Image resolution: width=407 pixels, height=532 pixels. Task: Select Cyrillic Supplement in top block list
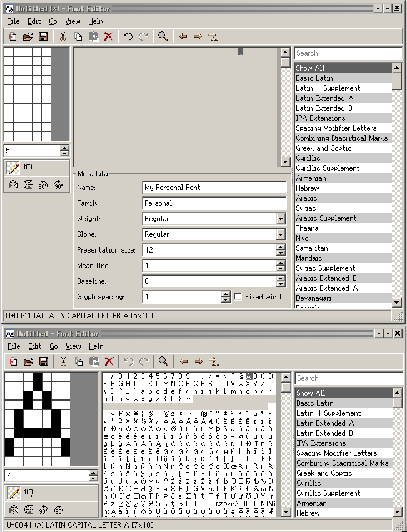(x=328, y=168)
